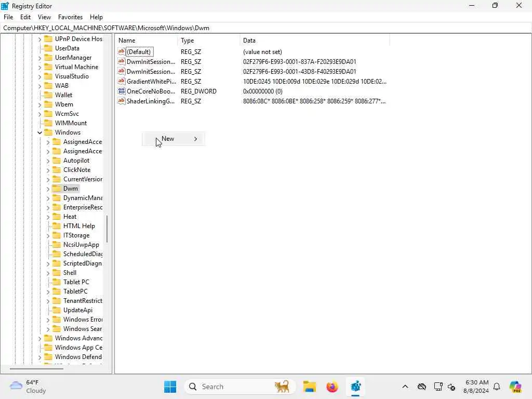532x399 pixels.
Task: Open the weather widget showing Cloudy
Action: point(28,387)
